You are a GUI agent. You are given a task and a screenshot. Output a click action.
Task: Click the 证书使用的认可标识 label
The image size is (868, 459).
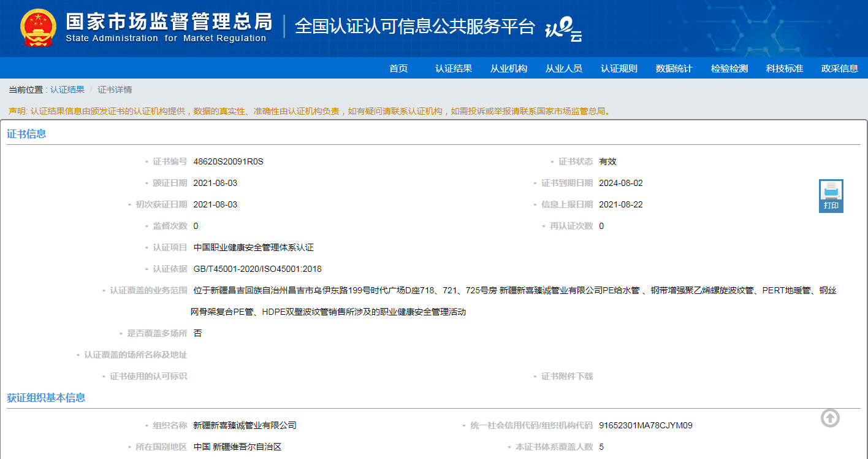click(x=148, y=376)
